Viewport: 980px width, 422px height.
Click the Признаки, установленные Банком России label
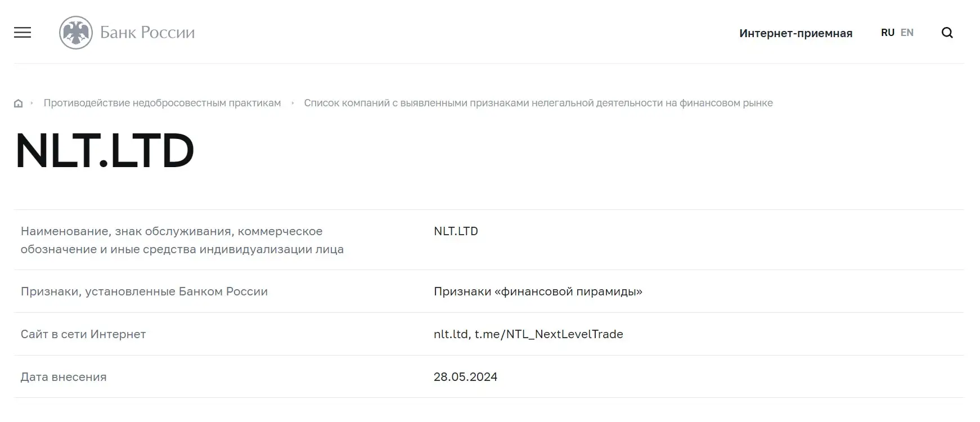145,291
